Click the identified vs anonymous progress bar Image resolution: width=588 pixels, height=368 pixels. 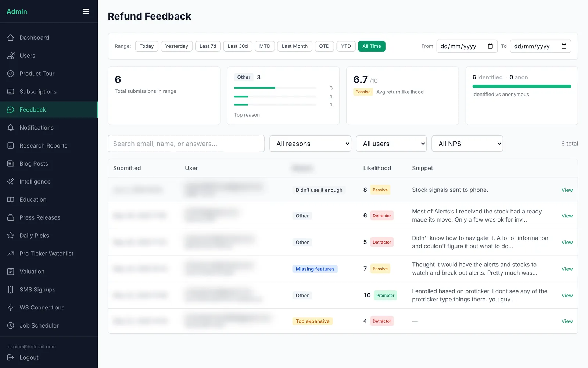click(x=521, y=86)
